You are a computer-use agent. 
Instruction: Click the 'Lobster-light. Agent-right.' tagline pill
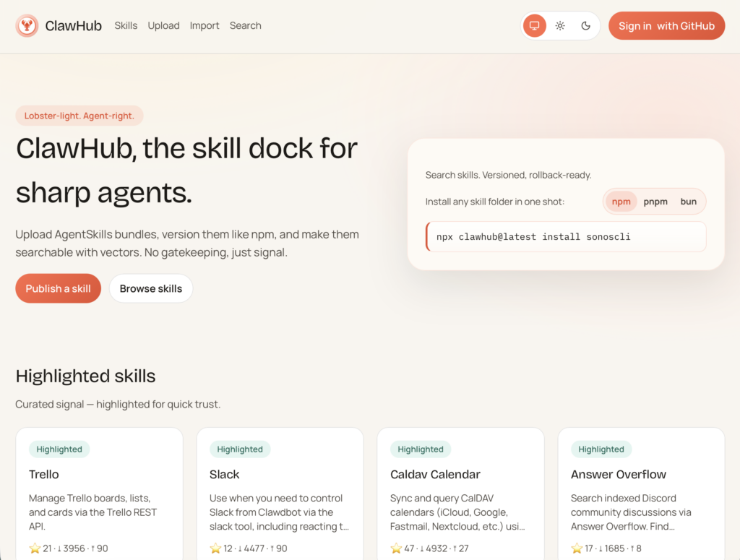(79, 116)
